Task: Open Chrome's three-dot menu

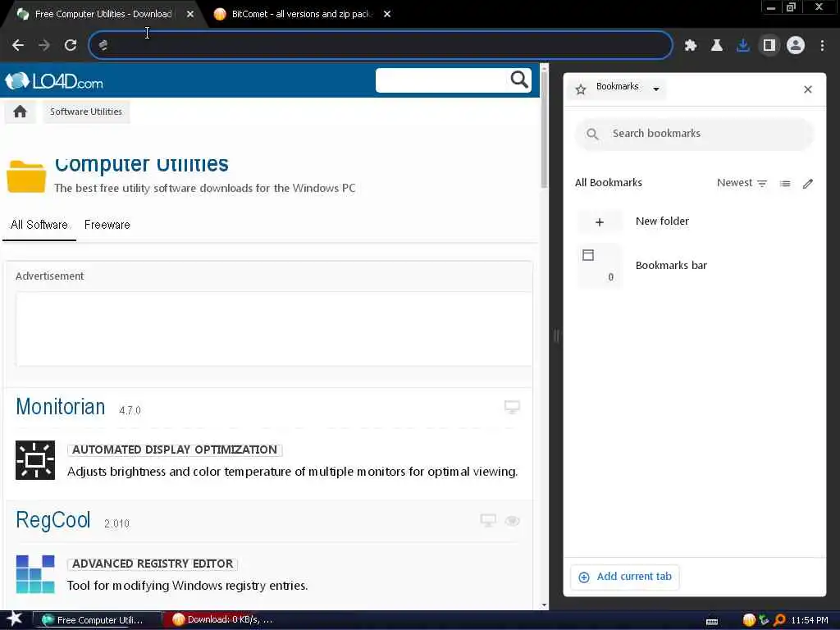Action: coord(822,46)
